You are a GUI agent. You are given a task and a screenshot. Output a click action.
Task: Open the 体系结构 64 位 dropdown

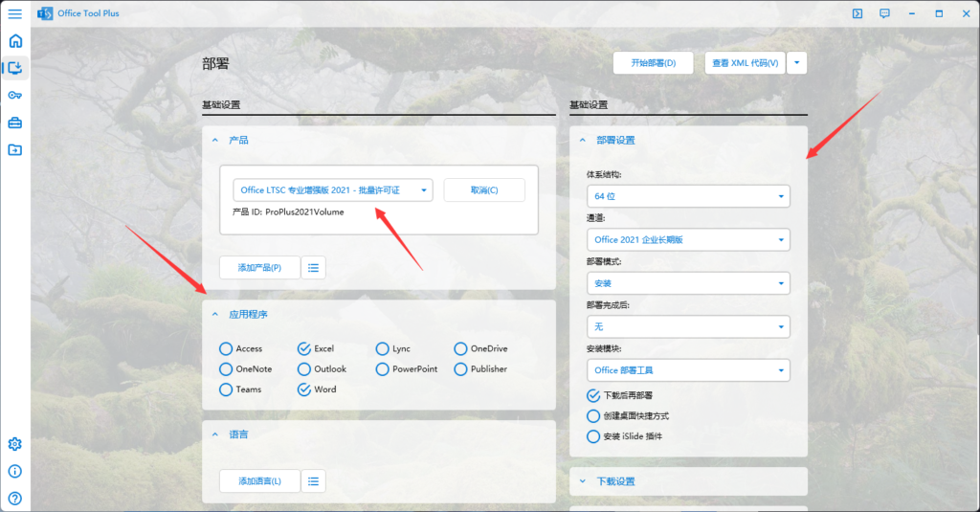pos(688,196)
